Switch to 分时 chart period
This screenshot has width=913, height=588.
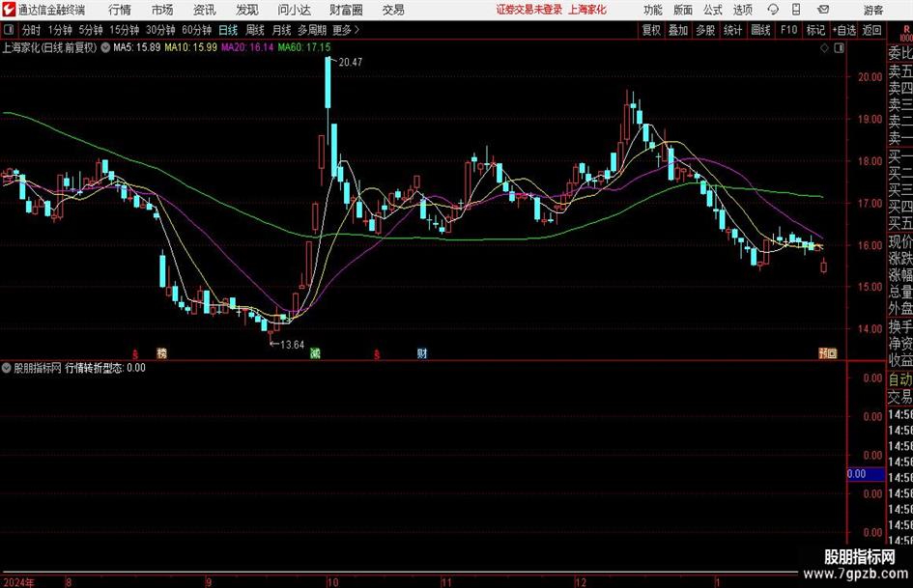32,30
